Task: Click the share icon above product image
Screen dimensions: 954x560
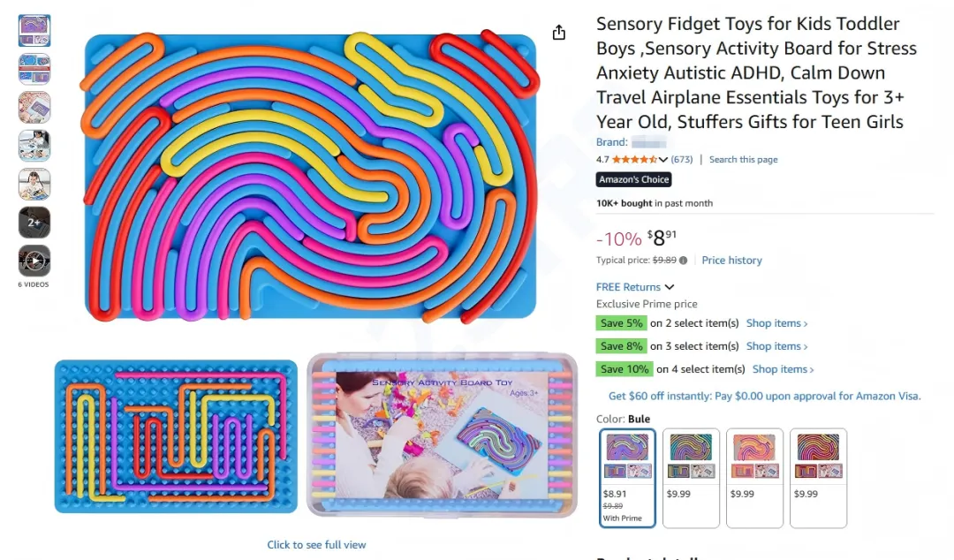Action: [558, 33]
